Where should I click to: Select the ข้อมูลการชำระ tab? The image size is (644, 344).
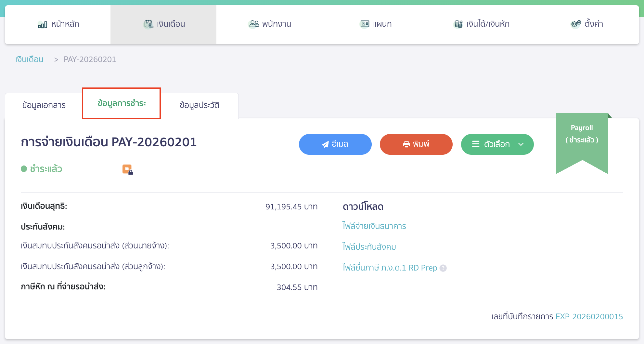tap(121, 103)
